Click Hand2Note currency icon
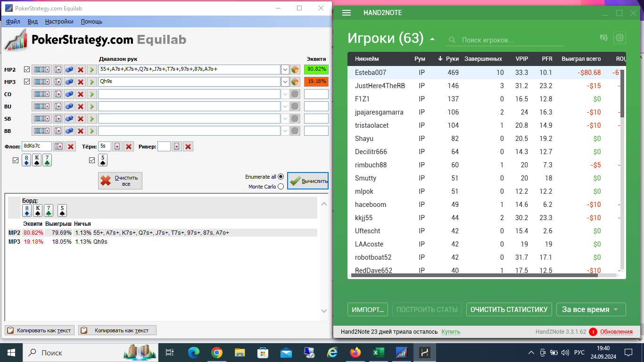This screenshot has height=362, width=644. coord(603,38)
